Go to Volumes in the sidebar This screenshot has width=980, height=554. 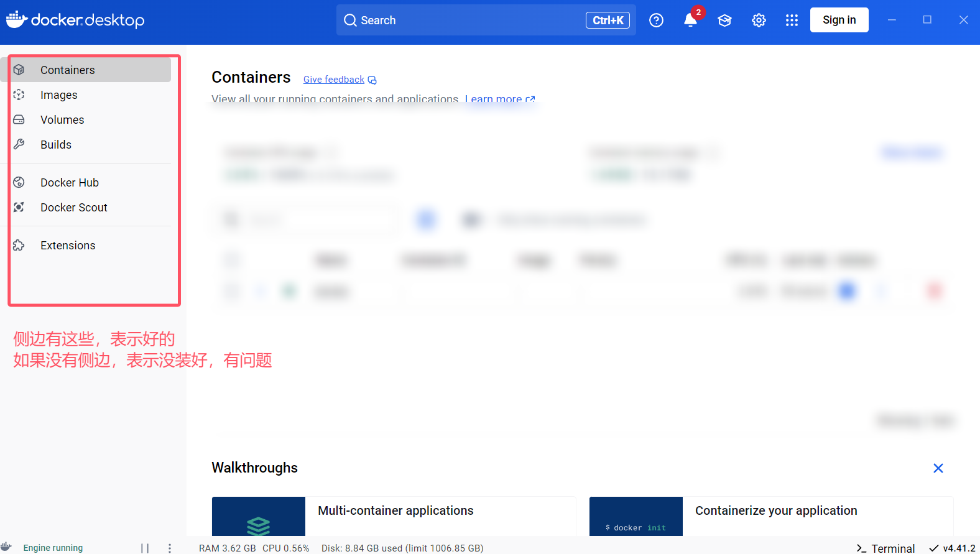pyautogui.click(x=87, y=119)
